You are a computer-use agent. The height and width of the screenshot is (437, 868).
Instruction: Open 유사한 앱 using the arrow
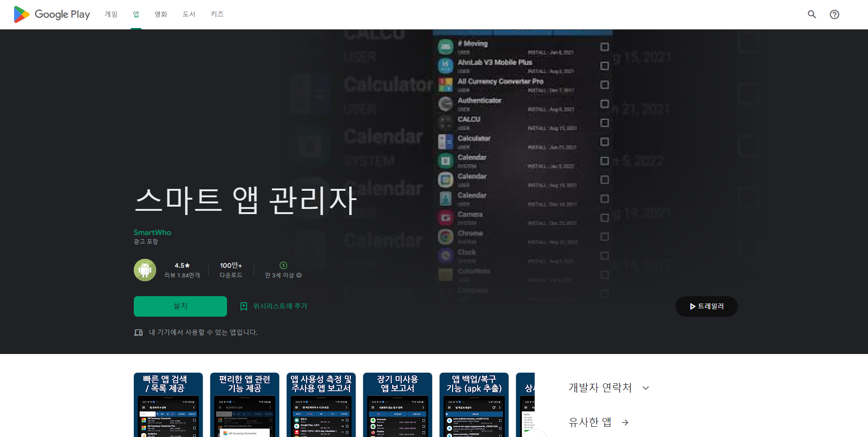point(625,423)
